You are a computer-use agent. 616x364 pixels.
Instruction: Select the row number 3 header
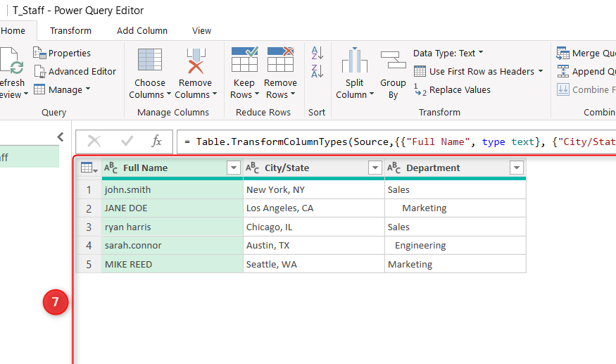(89, 227)
